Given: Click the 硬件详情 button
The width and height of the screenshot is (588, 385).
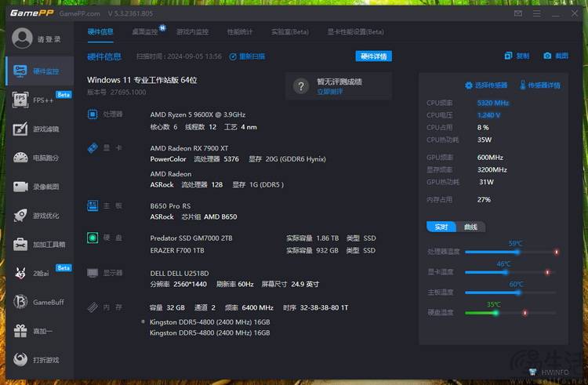Looking at the screenshot, I should pos(373,56).
